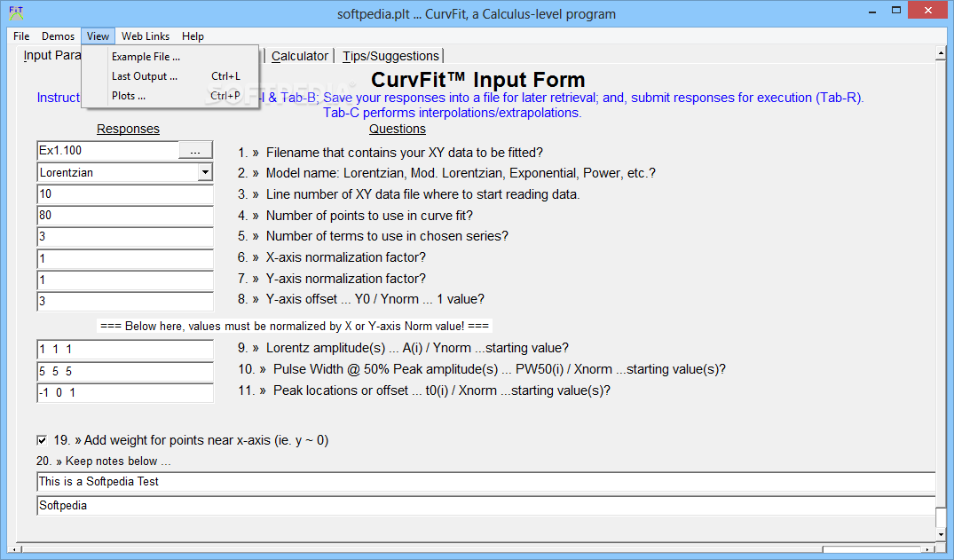The image size is (954, 560).
Task: Click horizontal scrollbar right arrow
Action: (x=928, y=549)
